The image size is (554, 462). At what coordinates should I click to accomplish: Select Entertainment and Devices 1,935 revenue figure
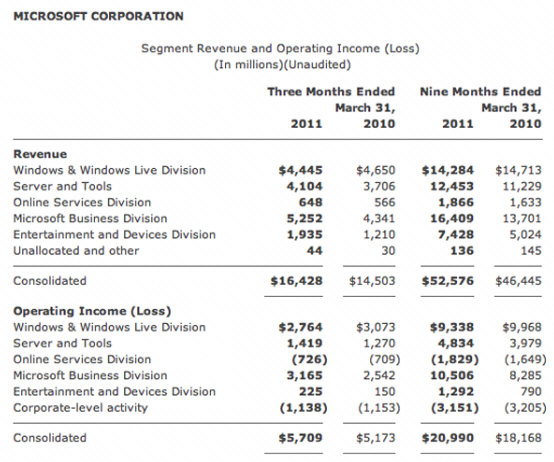[x=305, y=235]
